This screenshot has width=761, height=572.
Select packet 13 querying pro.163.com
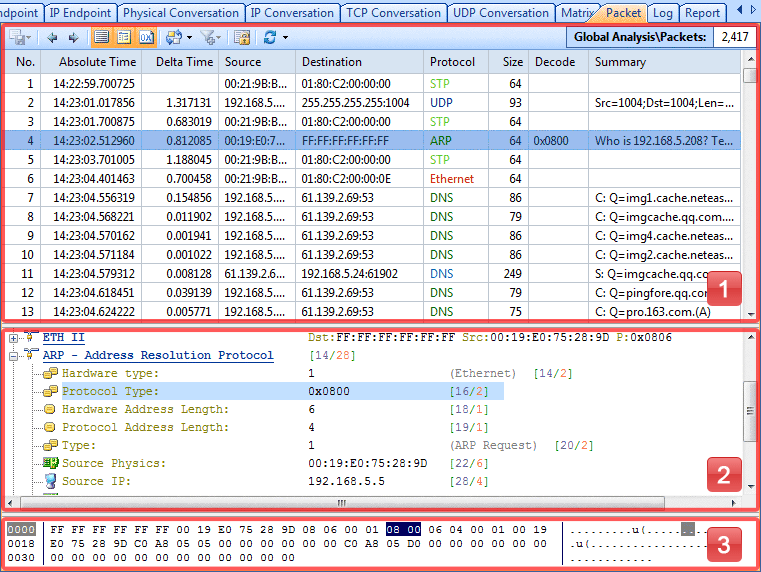tap(373, 311)
